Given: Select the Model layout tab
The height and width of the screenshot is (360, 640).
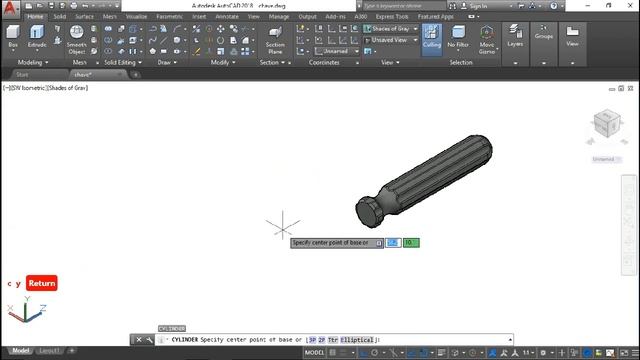Looking at the screenshot, I should [x=20, y=351].
